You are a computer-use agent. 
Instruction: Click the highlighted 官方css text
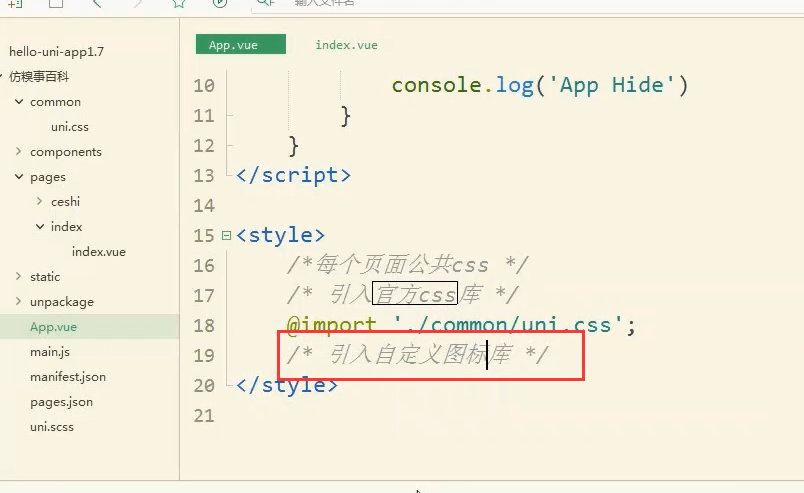415,293
